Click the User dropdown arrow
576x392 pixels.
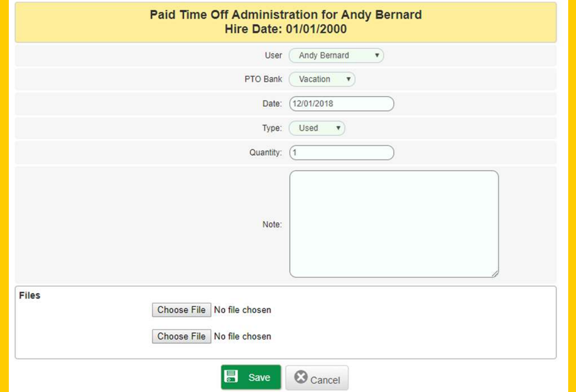coord(377,56)
